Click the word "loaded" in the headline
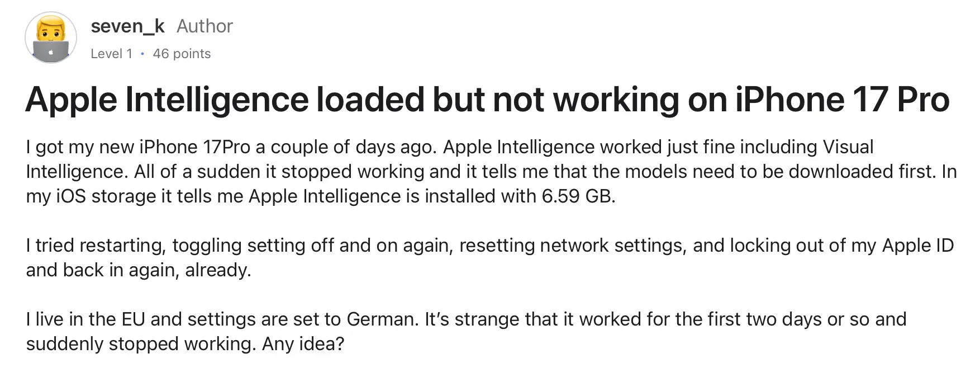This screenshot has width=980, height=377. (x=368, y=100)
